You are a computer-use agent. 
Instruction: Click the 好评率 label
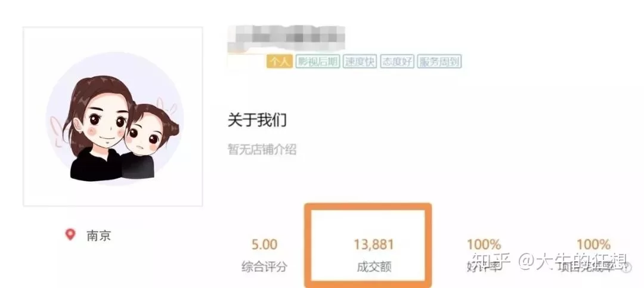pos(484,267)
